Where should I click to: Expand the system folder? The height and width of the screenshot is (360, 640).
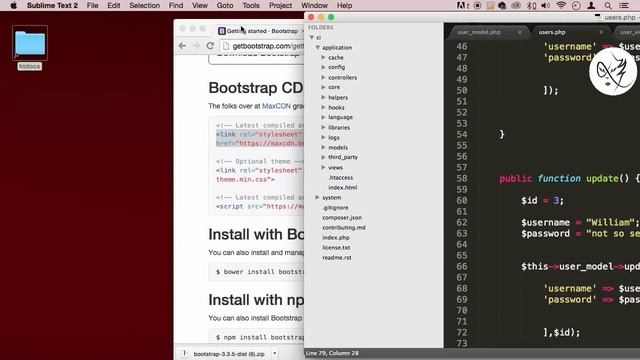pos(317,198)
